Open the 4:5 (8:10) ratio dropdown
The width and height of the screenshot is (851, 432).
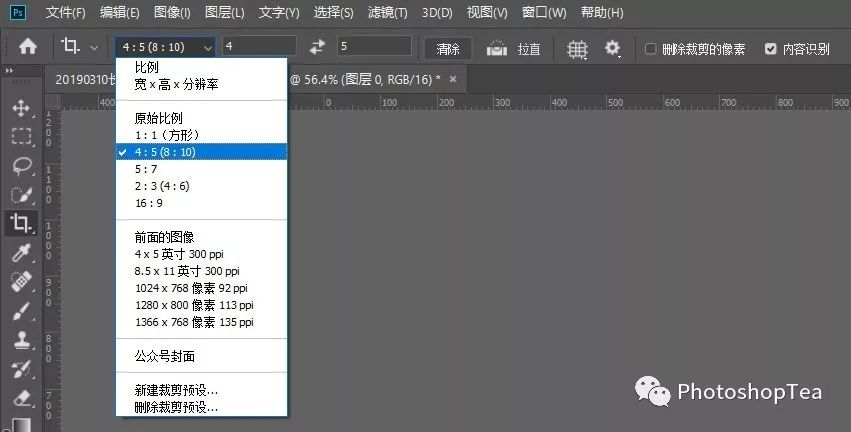166,47
